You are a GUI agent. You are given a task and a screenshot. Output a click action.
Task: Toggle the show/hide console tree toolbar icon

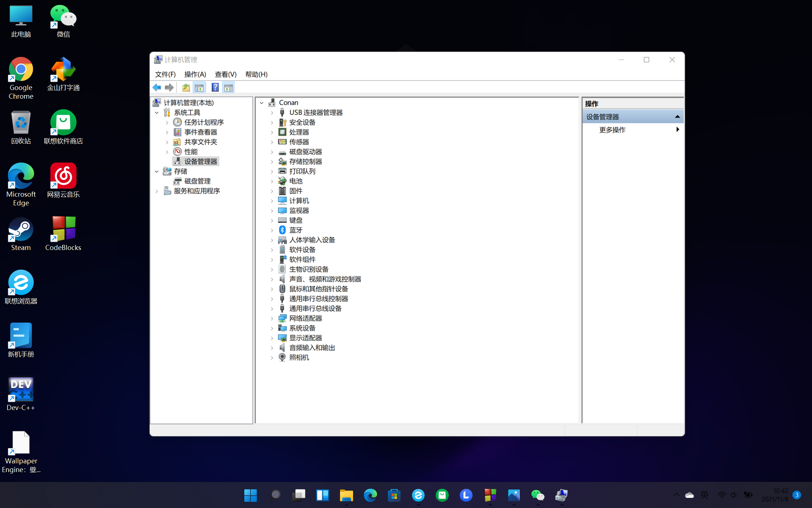click(x=199, y=87)
